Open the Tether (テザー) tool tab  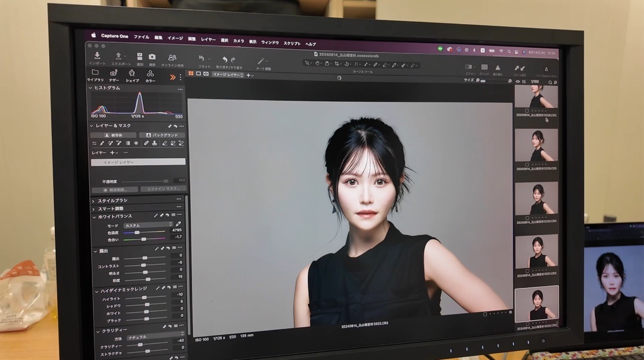click(114, 73)
